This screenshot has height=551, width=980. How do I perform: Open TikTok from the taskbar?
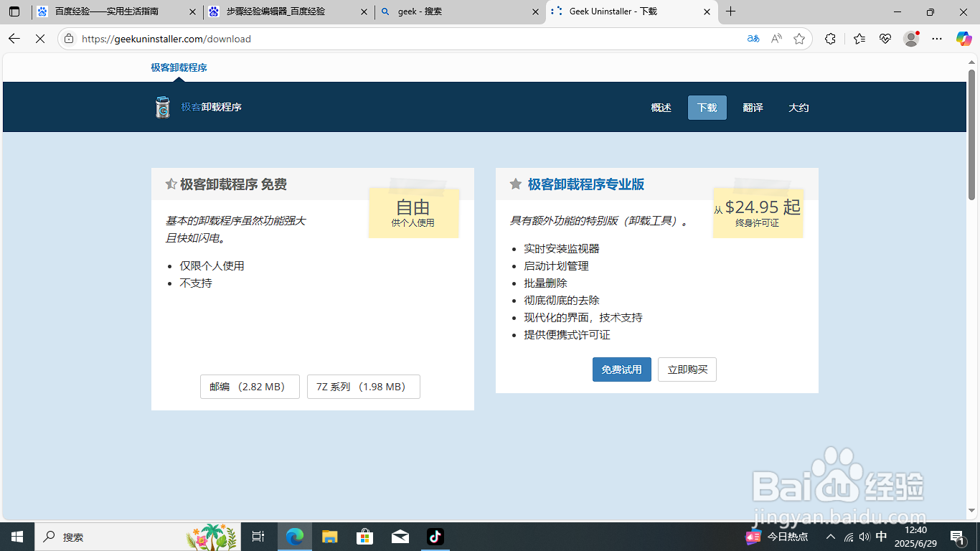435,537
